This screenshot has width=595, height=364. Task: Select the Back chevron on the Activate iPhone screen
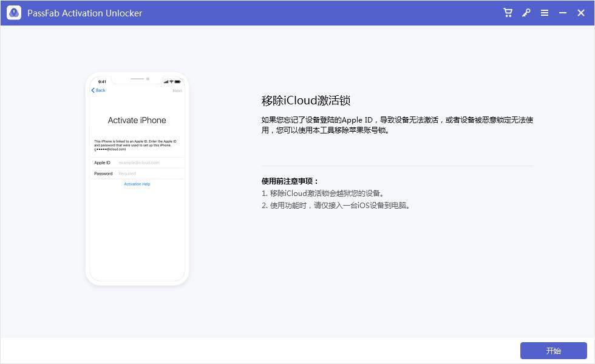[x=98, y=90]
